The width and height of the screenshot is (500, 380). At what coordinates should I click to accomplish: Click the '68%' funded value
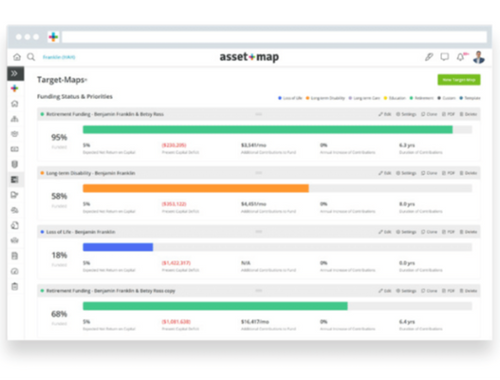59,314
